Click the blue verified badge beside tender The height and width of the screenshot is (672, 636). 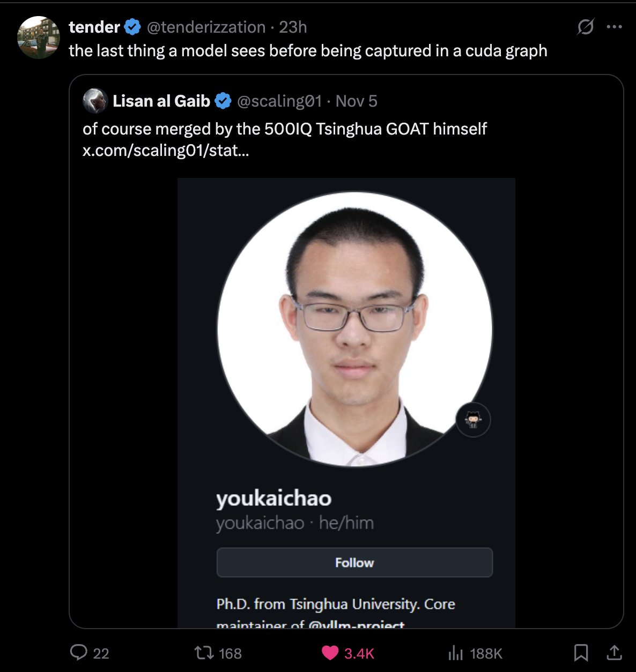coord(132,27)
